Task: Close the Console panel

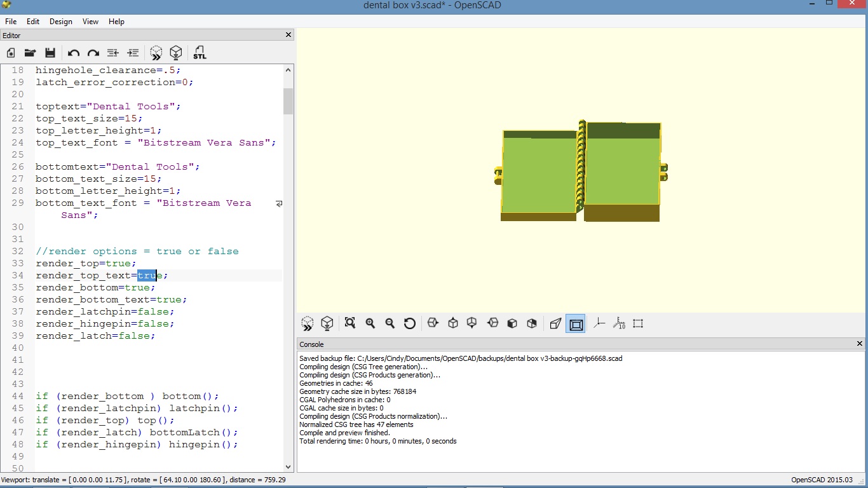Action: [860, 344]
